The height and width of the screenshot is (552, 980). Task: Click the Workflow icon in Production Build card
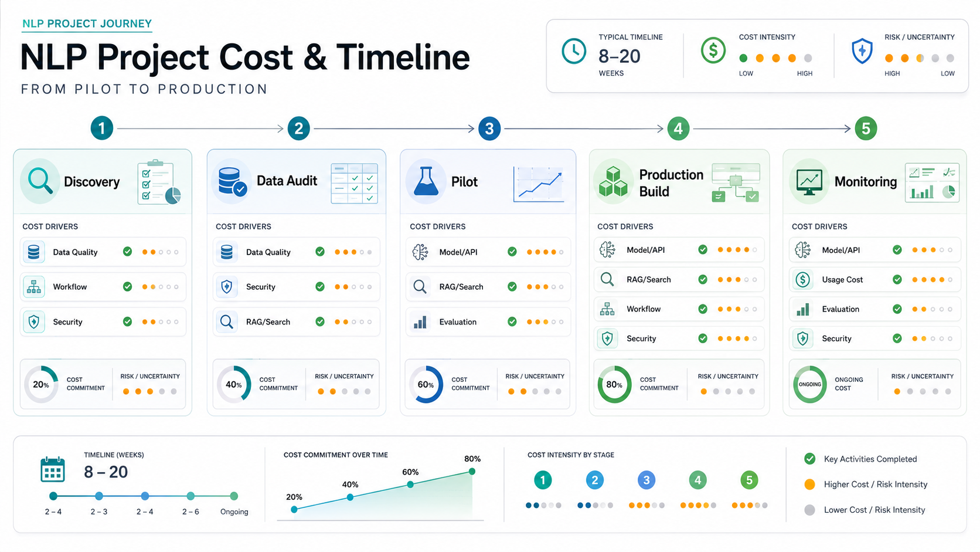tap(607, 309)
